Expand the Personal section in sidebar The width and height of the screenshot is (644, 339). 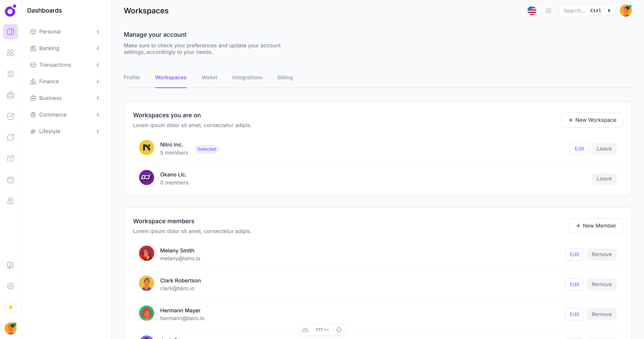coord(98,32)
